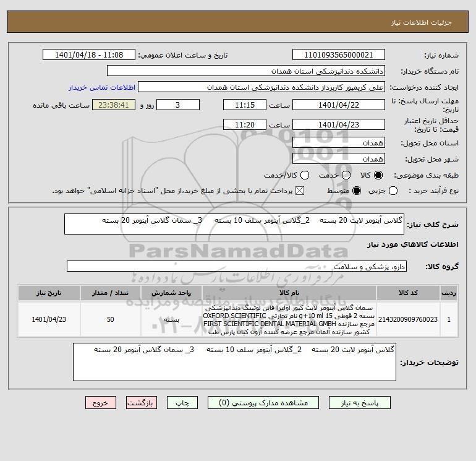Screen dimensions: 476x461
Task: Click the price validity date 1401/04/23 field
Action: point(339,124)
